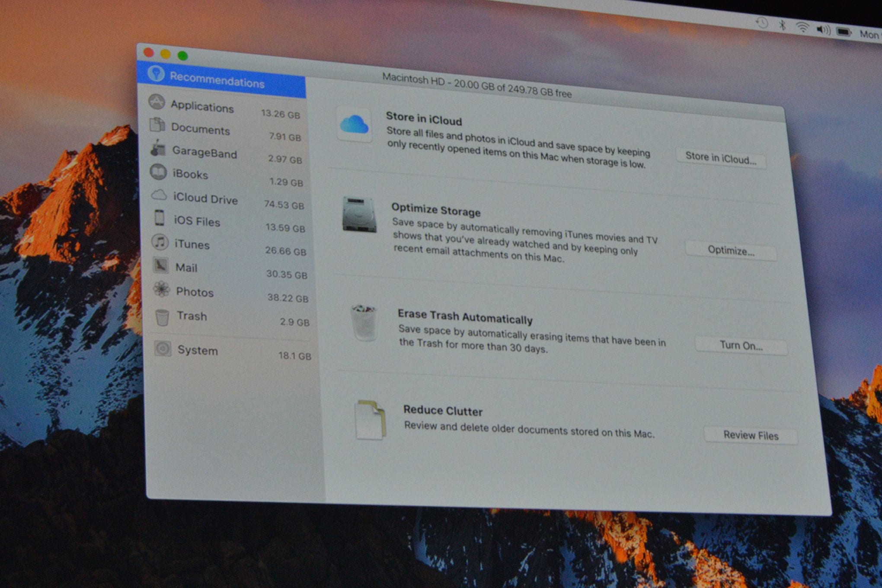This screenshot has height=588, width=882.
Task: Click the Optimize... button
Action: tap(731, 251)
